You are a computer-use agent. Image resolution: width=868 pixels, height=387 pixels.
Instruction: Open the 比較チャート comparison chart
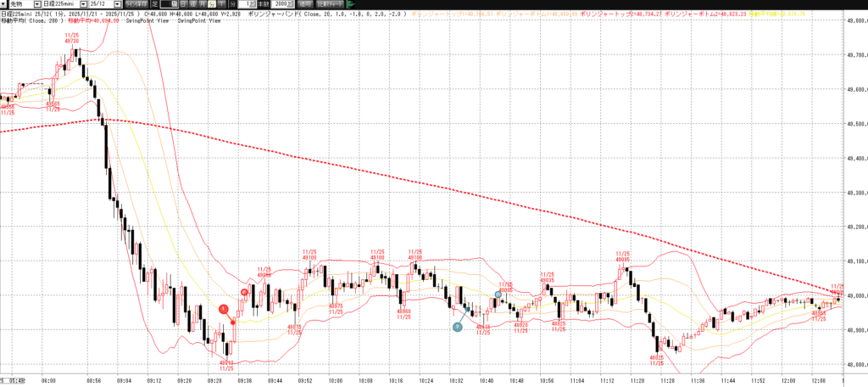331,4
